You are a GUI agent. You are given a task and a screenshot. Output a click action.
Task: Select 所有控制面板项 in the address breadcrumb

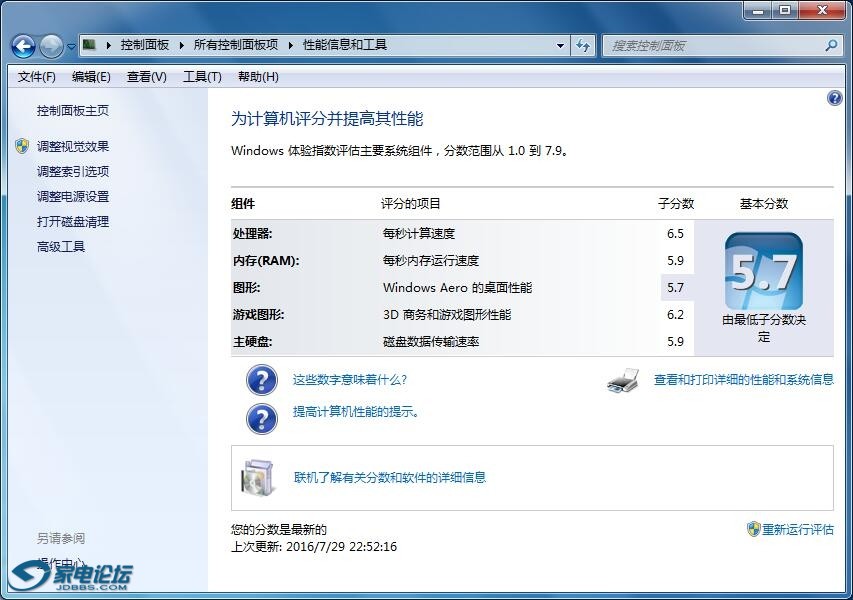pos(236,45)
